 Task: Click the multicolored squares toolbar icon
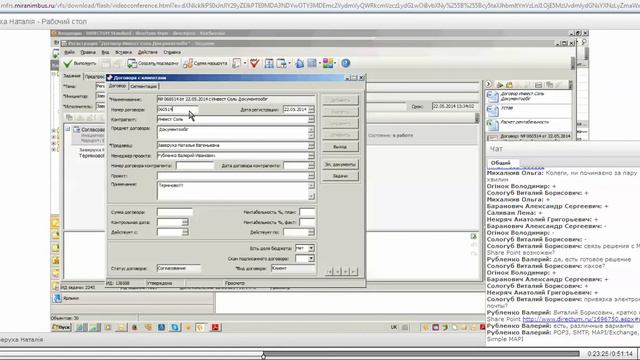(328, 63)
